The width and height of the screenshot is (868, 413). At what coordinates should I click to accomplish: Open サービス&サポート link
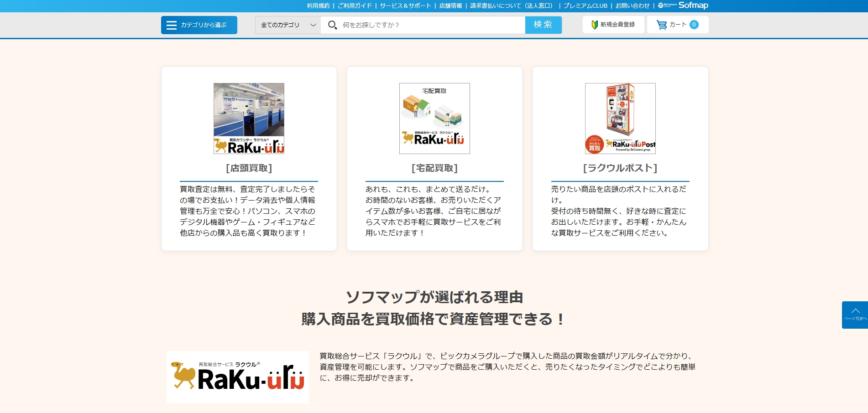(405, 6)
